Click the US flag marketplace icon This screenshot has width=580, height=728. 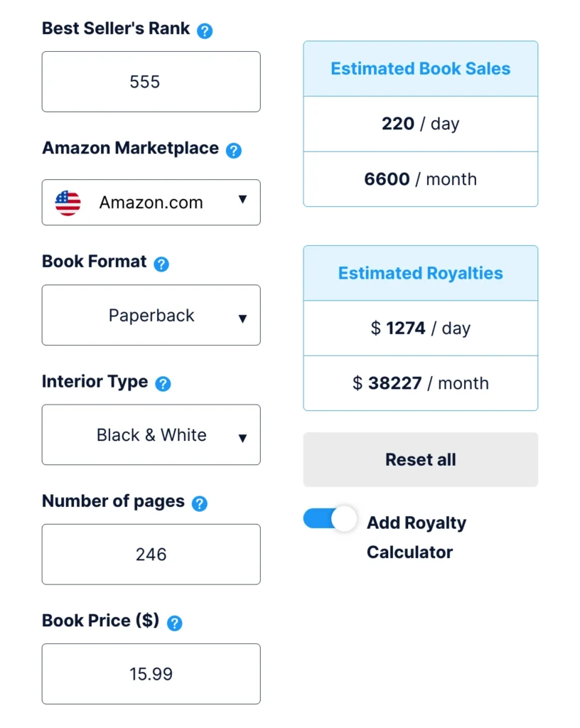(68, 203)
